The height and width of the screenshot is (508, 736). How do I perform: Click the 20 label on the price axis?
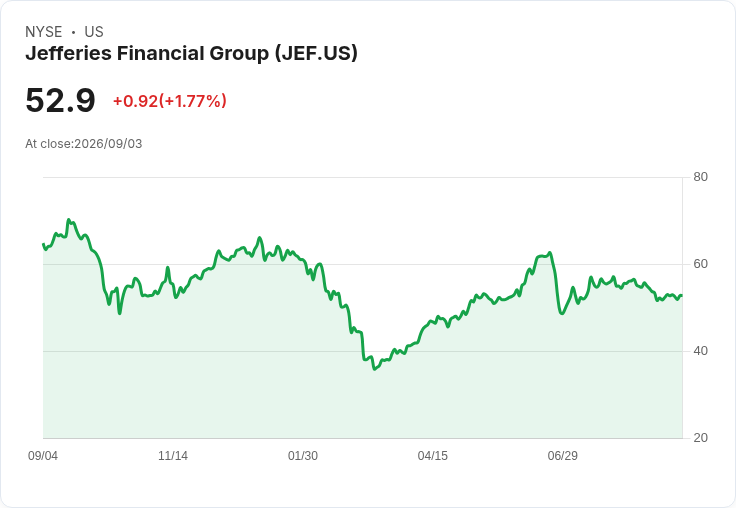(700, 438)
